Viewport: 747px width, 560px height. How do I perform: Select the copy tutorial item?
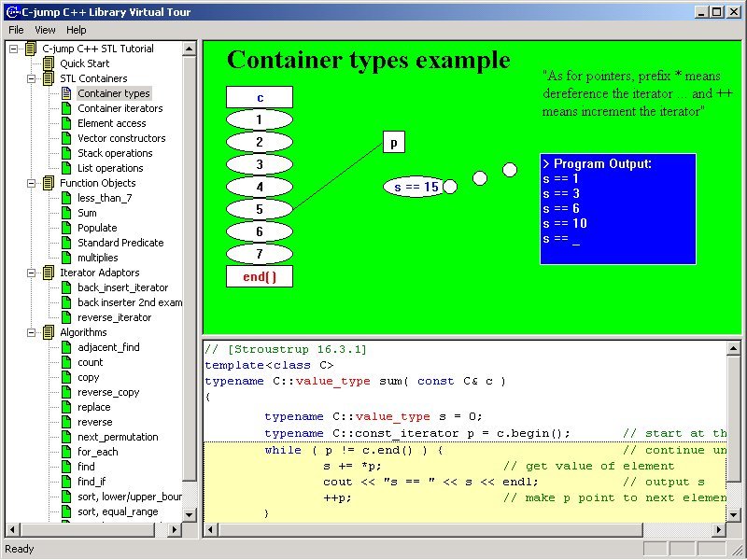[x=88, y=377]
